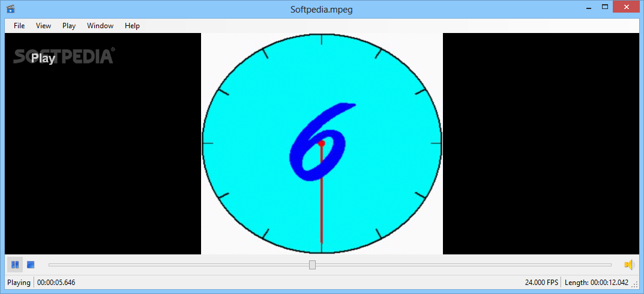Click the elapsed time 00:00:05.646
This screenshot has height=294, width=644.
(x=56, y=283)
